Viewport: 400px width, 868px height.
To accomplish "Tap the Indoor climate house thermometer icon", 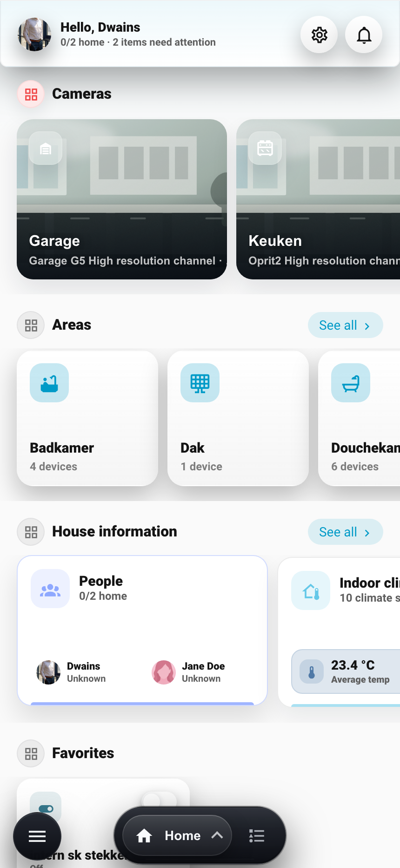I will pyautogui.click(x=311, y=590).
